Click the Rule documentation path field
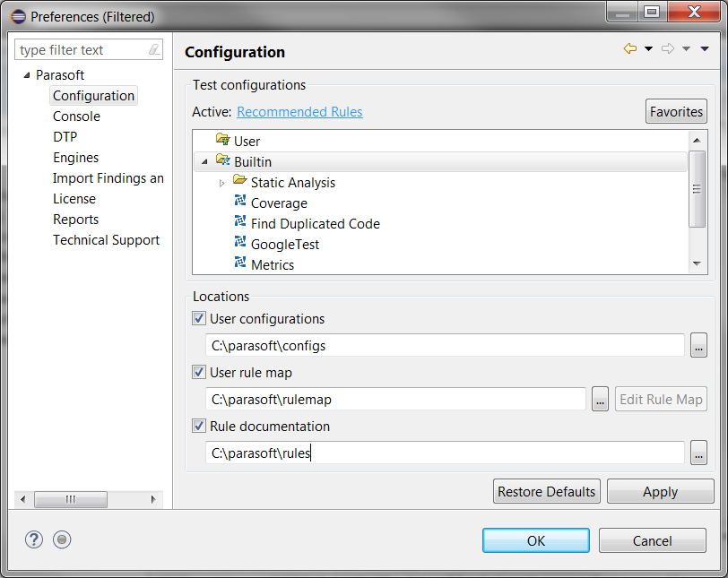 coord(445,453)
